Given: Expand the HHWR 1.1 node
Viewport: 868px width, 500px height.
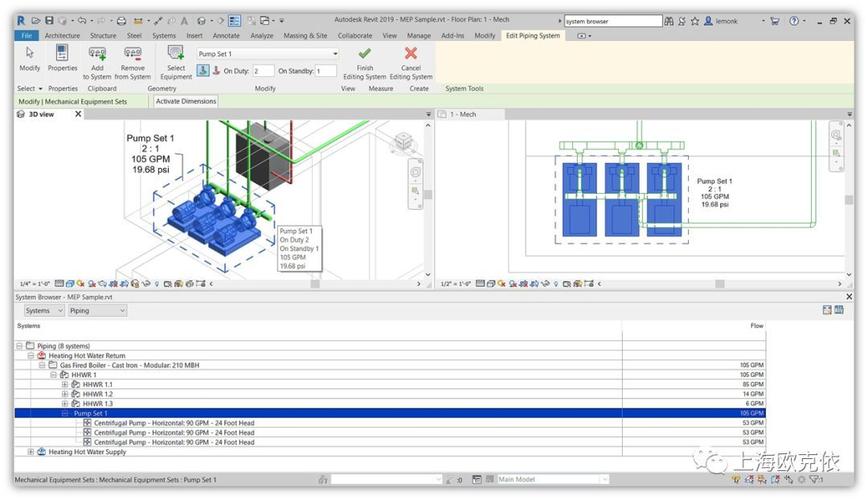Looking at the screenshot, I should point(65,384).
